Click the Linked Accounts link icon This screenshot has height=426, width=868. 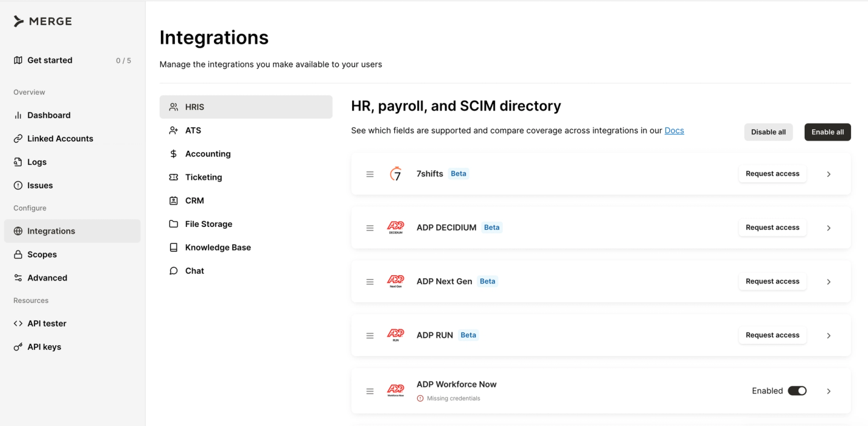18,139
